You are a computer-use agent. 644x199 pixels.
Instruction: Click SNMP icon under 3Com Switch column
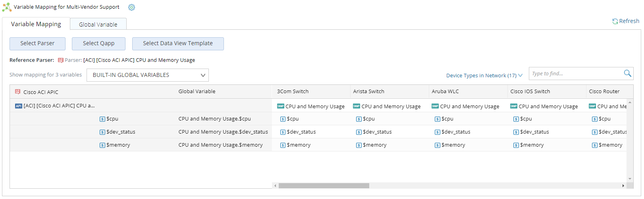[x=280, y=106]
